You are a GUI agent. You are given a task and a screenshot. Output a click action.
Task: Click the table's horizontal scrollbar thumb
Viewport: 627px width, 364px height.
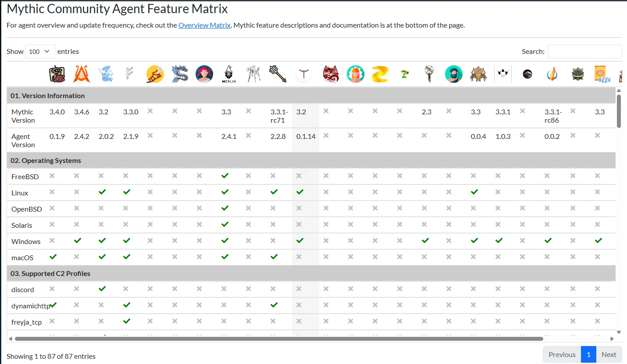click(x=279, y=339)
